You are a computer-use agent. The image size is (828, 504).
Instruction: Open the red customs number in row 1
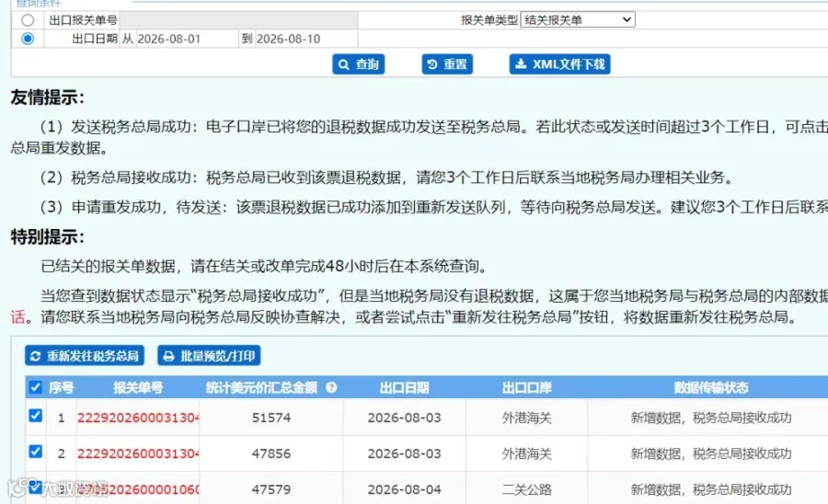tap(138, 418)
